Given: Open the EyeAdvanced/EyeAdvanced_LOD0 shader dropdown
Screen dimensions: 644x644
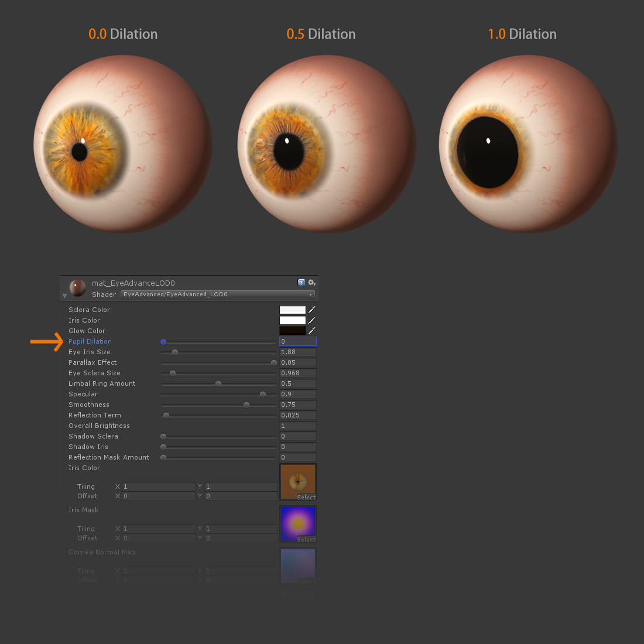Looking at the screenshot, I should (217, 294).
